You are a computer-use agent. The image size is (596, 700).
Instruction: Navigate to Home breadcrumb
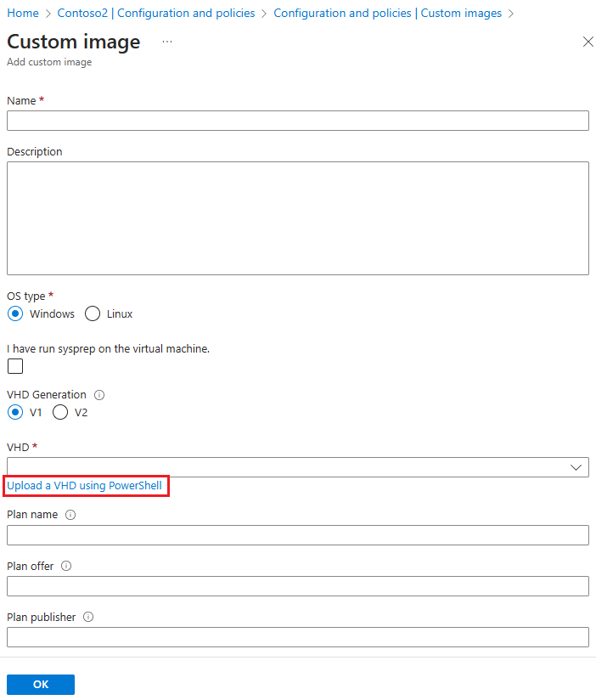(x=23, y=13)
